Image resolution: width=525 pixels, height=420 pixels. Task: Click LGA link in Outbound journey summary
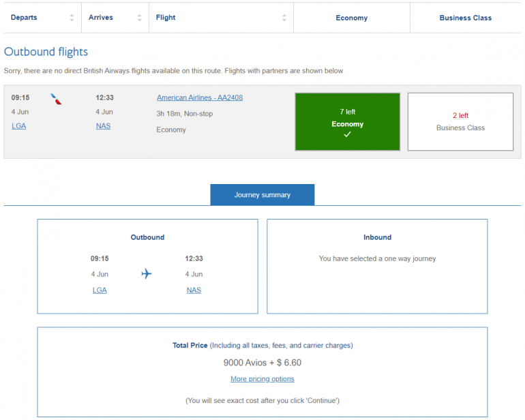100,290
